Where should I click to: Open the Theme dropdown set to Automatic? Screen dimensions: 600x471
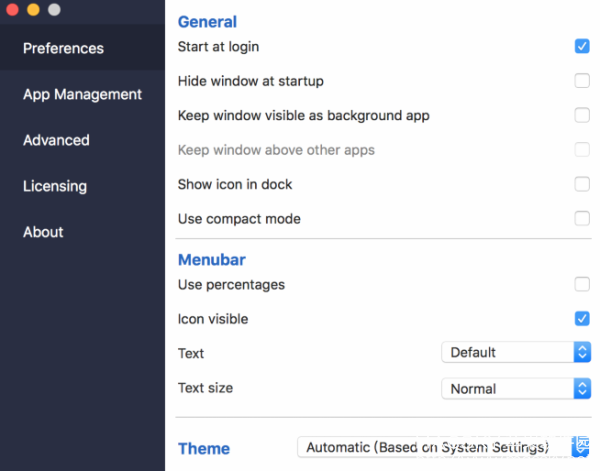click(x=443, y=447)
